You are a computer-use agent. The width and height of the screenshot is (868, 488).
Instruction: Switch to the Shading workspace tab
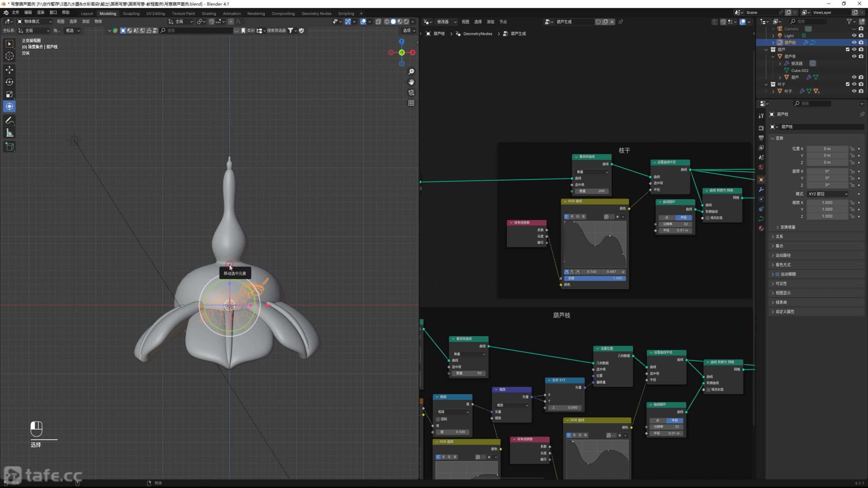(209, 14)
